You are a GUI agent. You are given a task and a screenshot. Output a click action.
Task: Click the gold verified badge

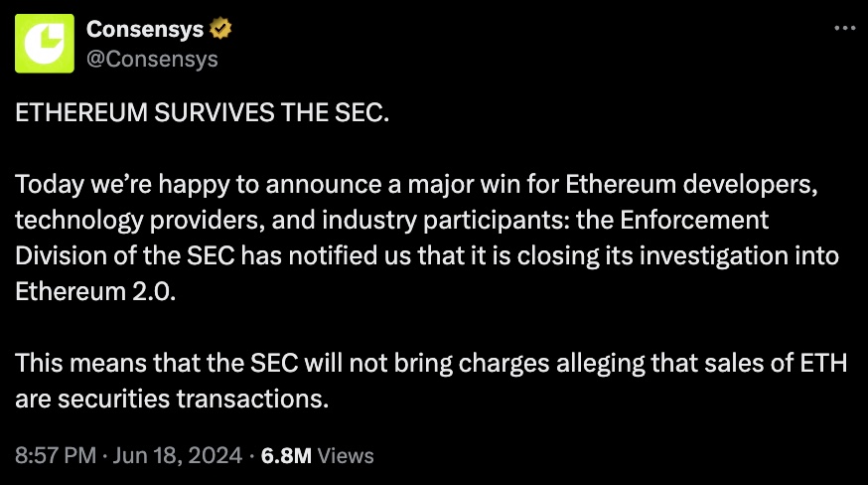pos(221,29)
